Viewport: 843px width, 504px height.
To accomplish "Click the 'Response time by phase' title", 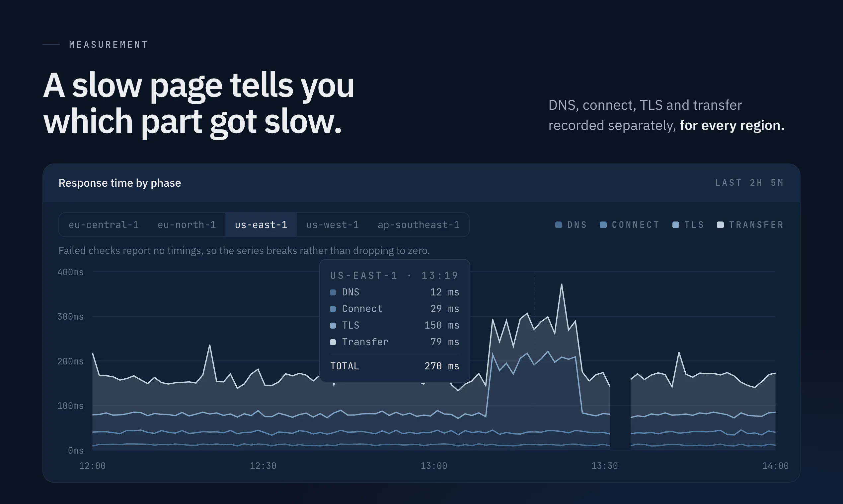I will [x=120, y=183].
